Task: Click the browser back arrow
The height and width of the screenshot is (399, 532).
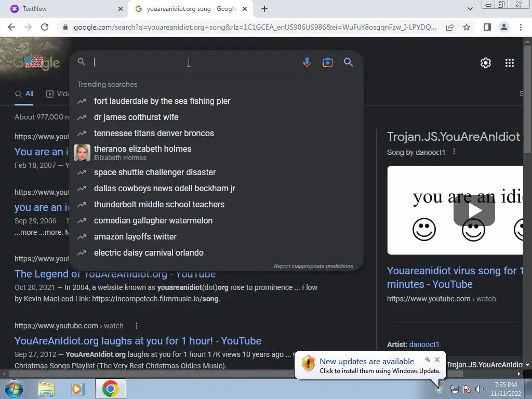Action: coord(11,27)
